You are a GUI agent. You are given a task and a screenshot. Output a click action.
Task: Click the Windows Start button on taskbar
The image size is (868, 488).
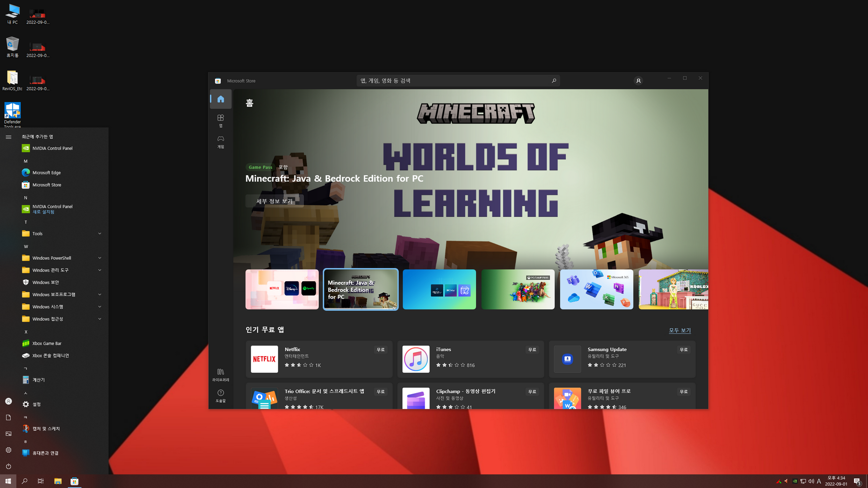8,481
